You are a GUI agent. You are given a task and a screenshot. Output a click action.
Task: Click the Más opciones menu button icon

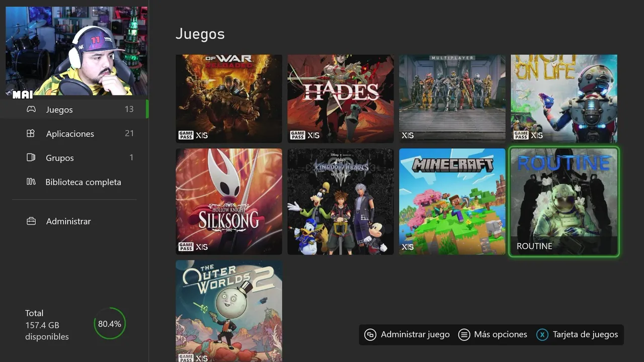[x=464, y=335]
